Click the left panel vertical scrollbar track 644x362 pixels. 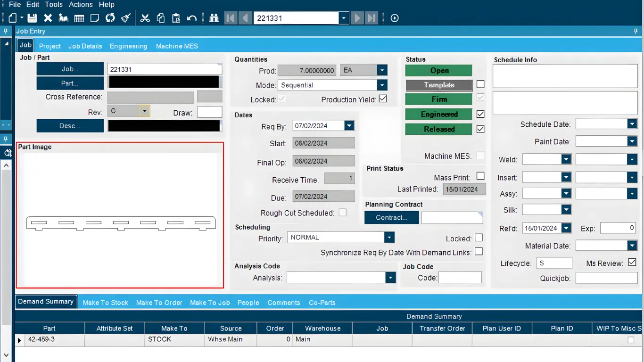[6, 259]
